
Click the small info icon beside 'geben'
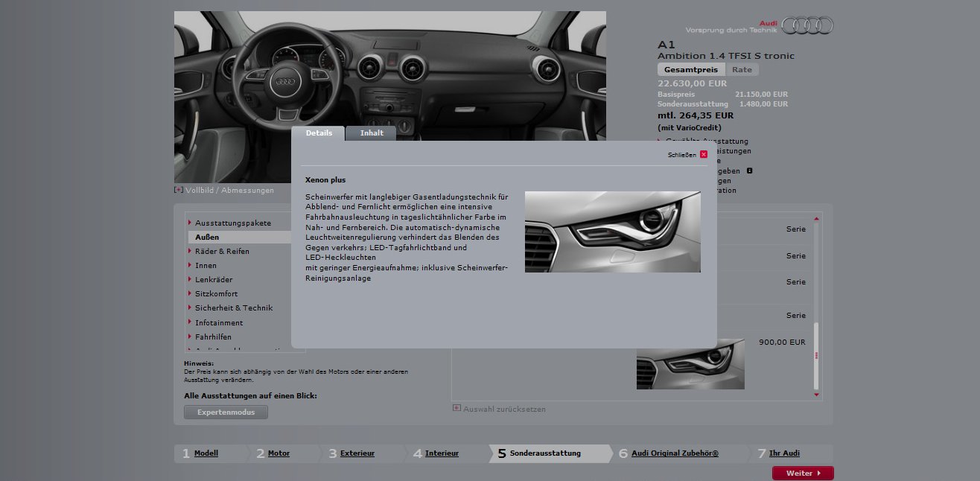point(749,171)
